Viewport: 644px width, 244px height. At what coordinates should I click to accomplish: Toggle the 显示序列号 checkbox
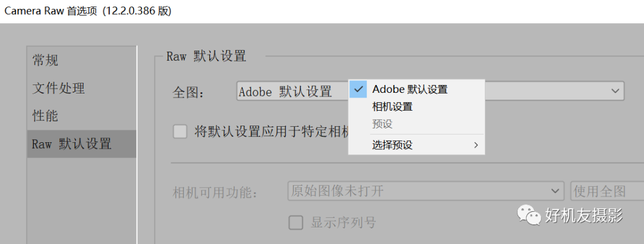click(x=295, y=223)
